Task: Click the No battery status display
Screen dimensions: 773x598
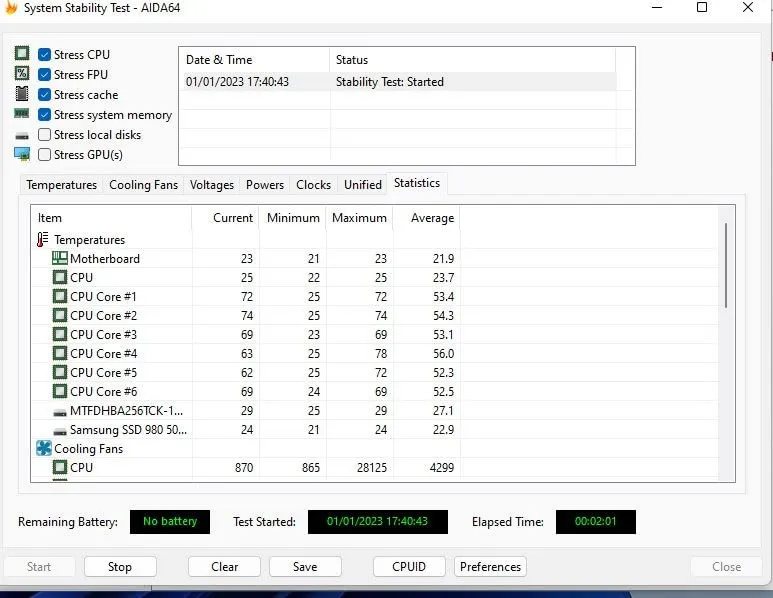Action: [170, 522]
